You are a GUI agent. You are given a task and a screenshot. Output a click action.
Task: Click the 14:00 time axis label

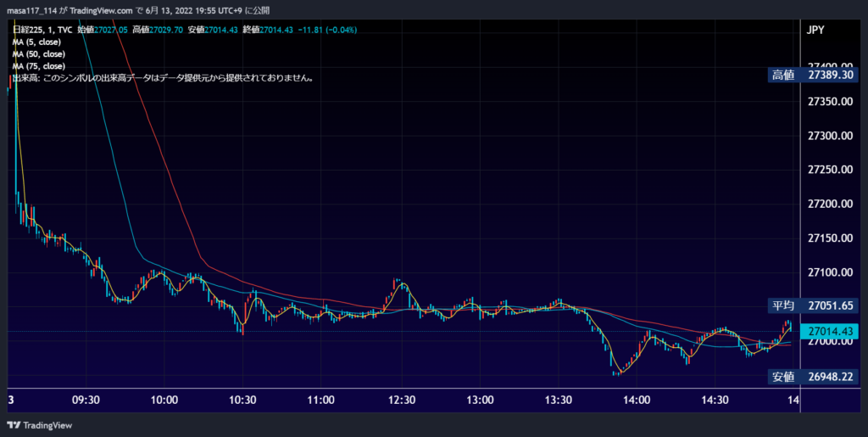tap(637, 400)
